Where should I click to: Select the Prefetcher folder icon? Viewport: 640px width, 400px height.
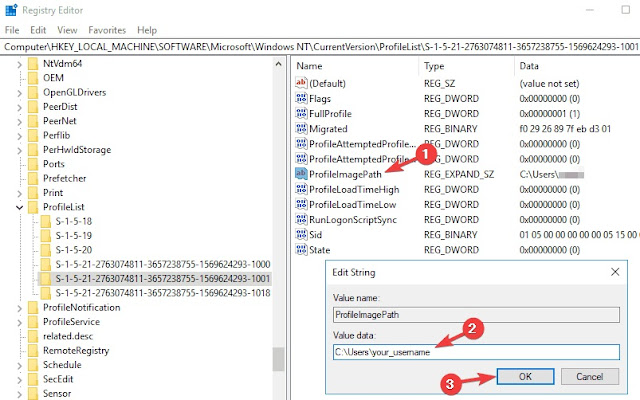click(33, 178)
